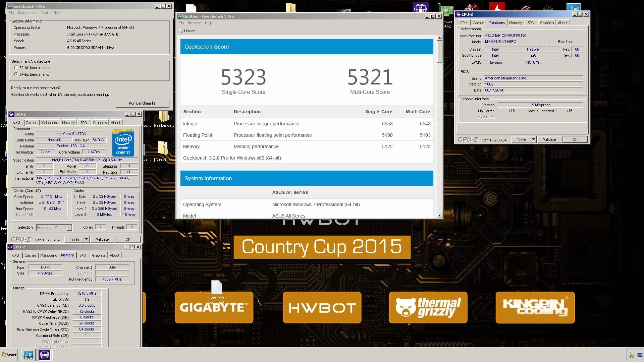Switch to Memory tab in CPU-Z CPU window
This screenshot has height=362, width=644.
pyautogui.click(x=68, y=123)
